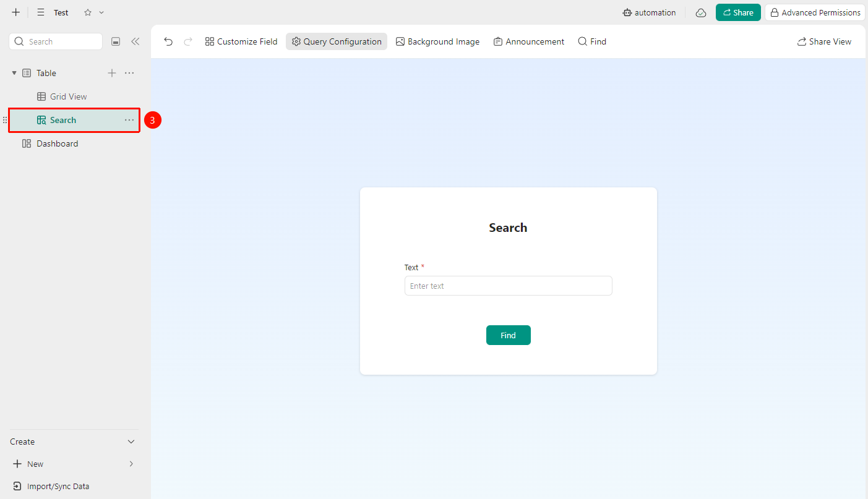Open the New submenu arrow

click(131, 464)
